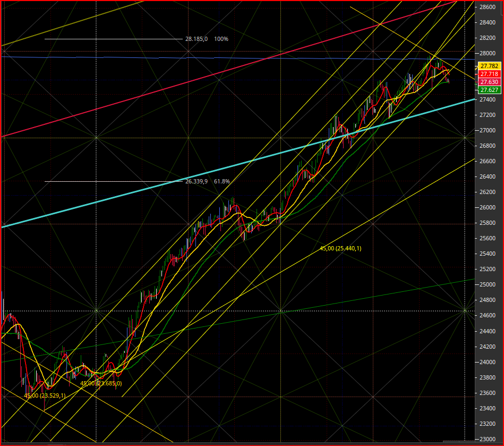
Task: Click the 27200 price axis label
Action: [x=488, y=115]
